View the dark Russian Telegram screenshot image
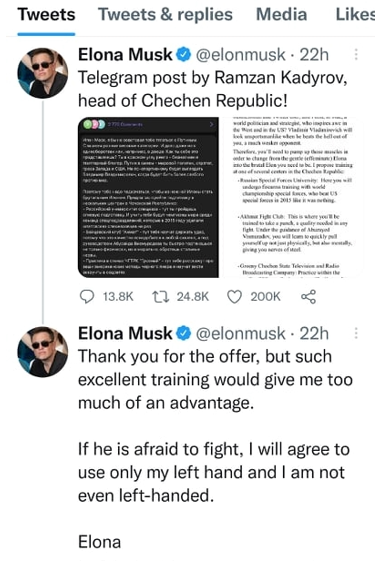Image resolution: width=377 pixels, height=561 pixels. [x=148, y=197]
